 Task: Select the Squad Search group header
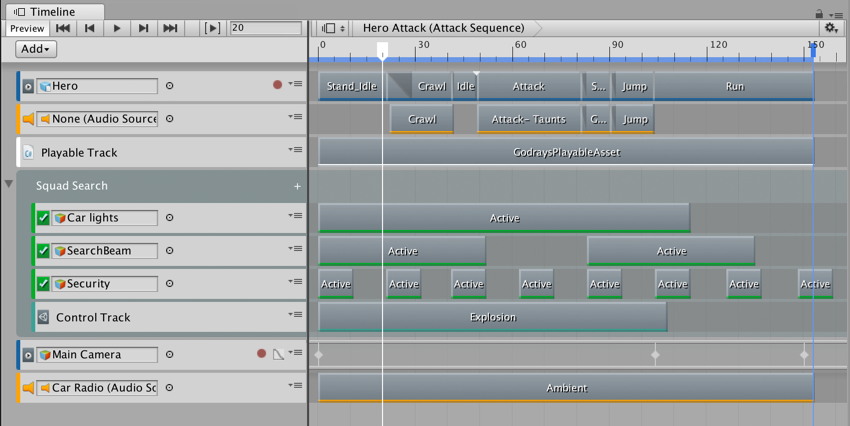(x=161, y=186)
